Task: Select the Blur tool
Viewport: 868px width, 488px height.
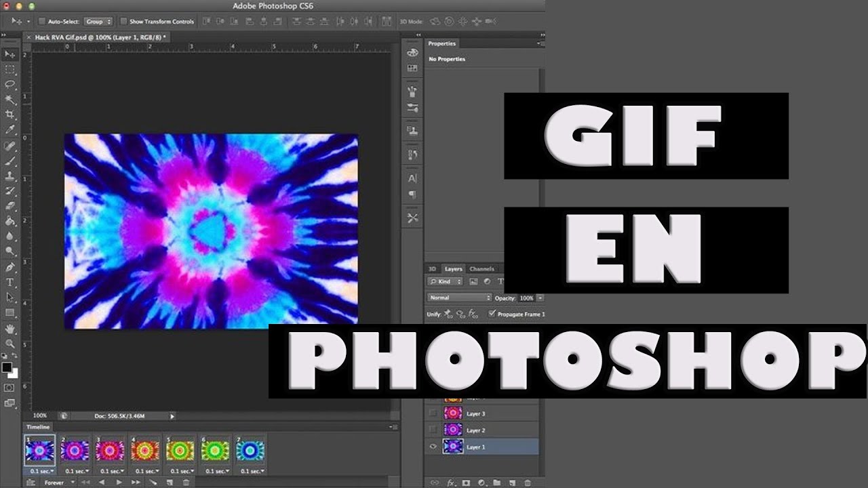Action: coord(10,236)
